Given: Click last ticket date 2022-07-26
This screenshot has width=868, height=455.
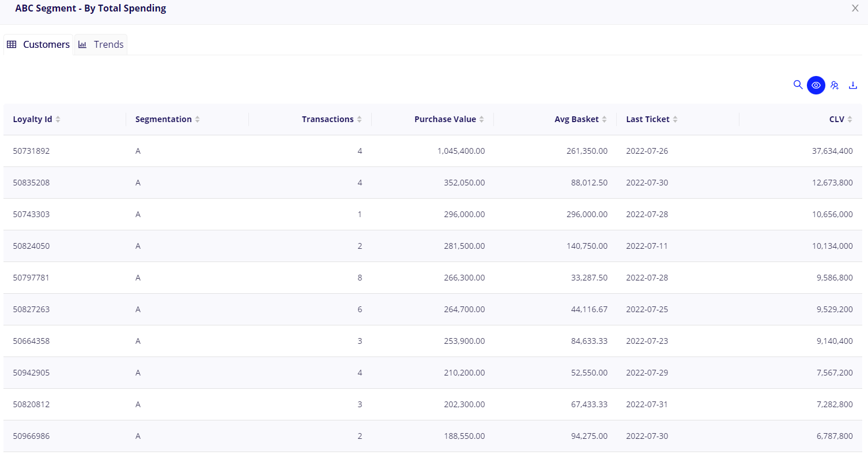Looking at the screenshot, I should tap(647, 151).
